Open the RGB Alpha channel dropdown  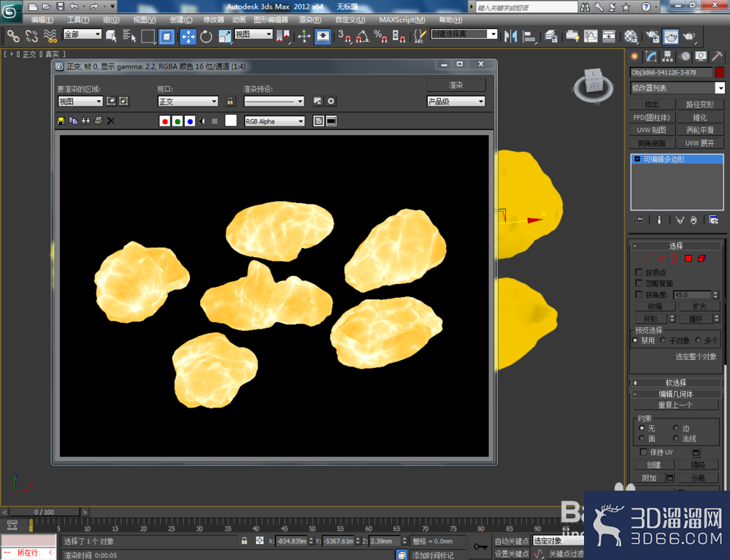[x=274, y=121]
